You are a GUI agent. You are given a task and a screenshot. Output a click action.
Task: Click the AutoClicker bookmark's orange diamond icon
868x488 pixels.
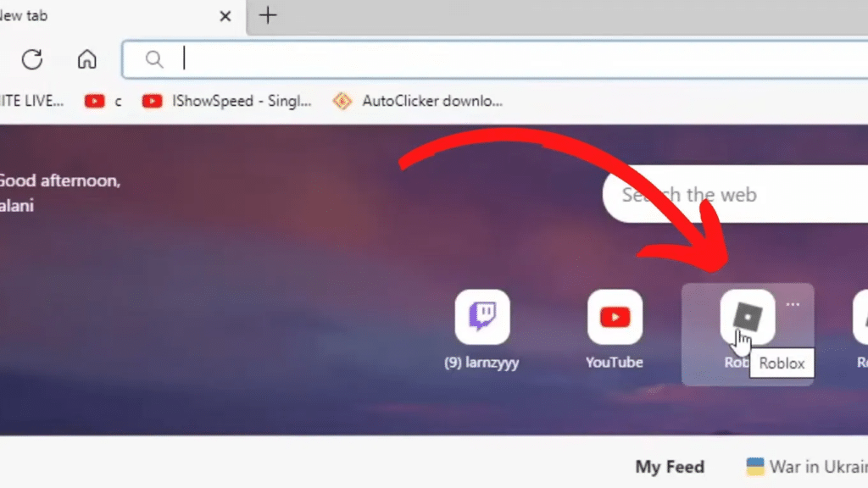(342, 102)
